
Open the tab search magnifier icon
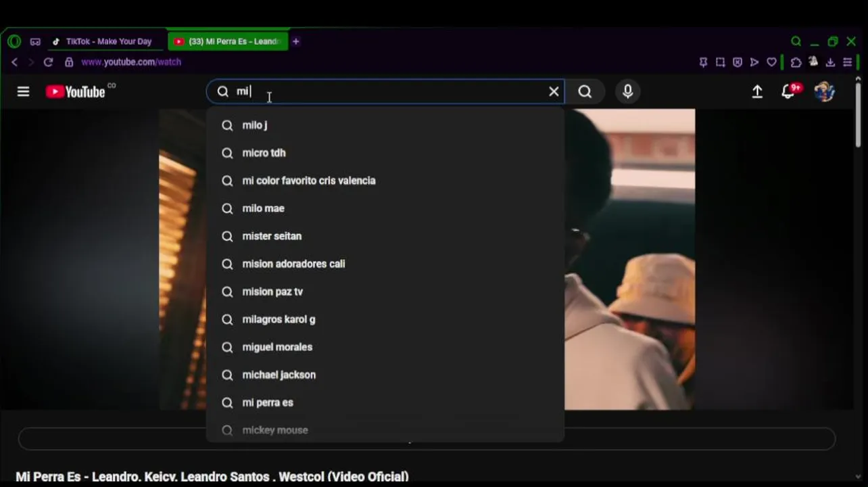[x=796, y=41]
